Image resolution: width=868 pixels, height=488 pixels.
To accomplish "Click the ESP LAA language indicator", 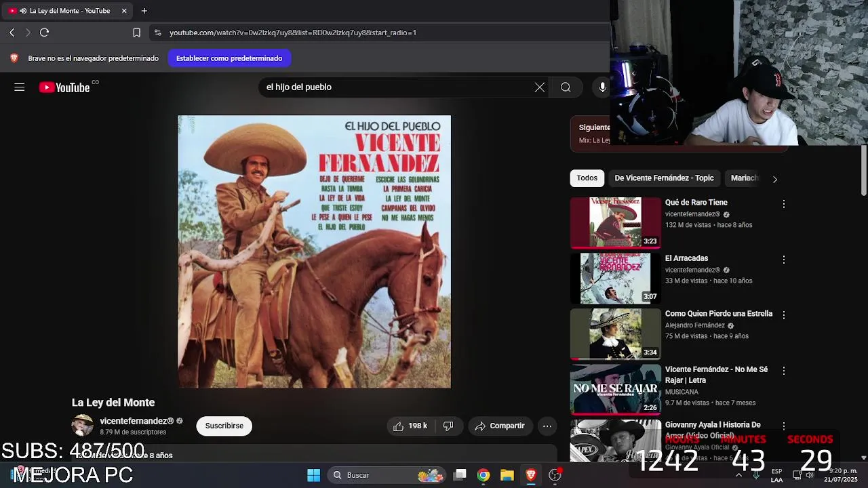I will 776,475.
